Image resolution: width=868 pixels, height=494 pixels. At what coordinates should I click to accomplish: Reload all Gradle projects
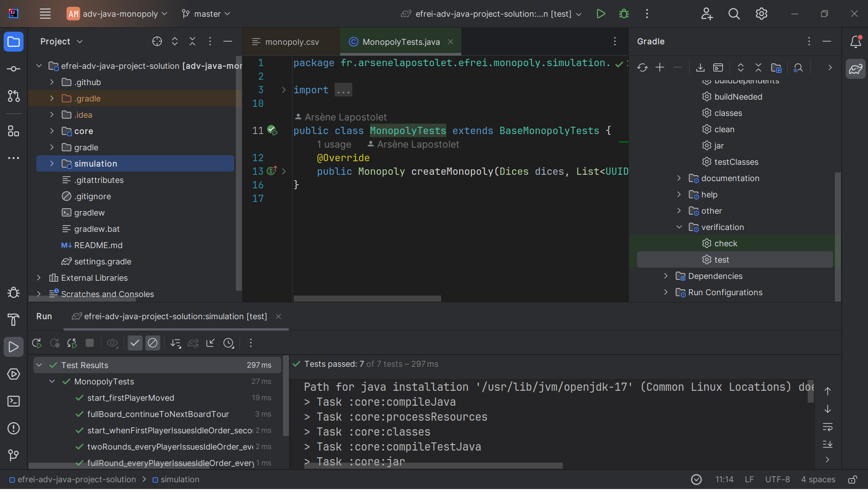643,67
